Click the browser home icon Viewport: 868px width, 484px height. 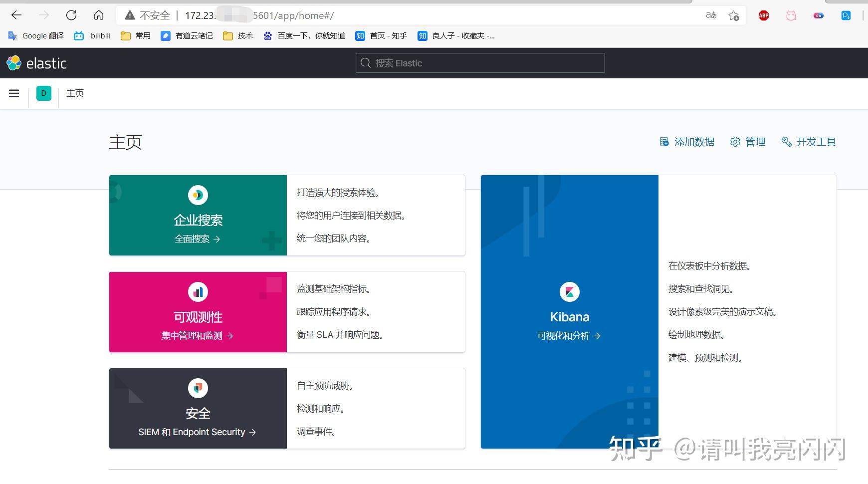(99, 15)
